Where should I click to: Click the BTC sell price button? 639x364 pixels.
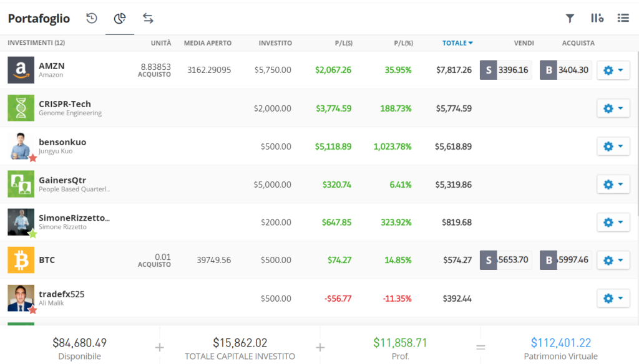coord(505,260)
